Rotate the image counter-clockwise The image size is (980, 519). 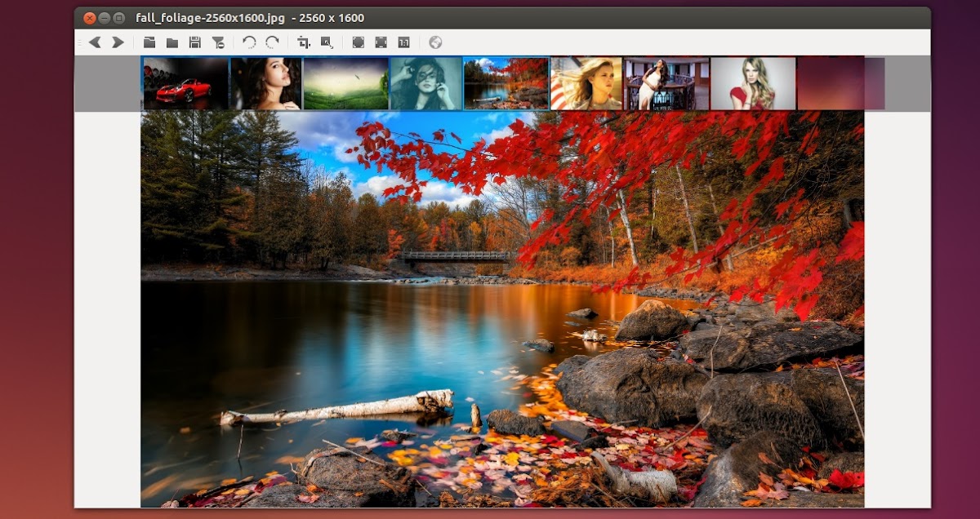pyautogui.click(x=250, y=42)
